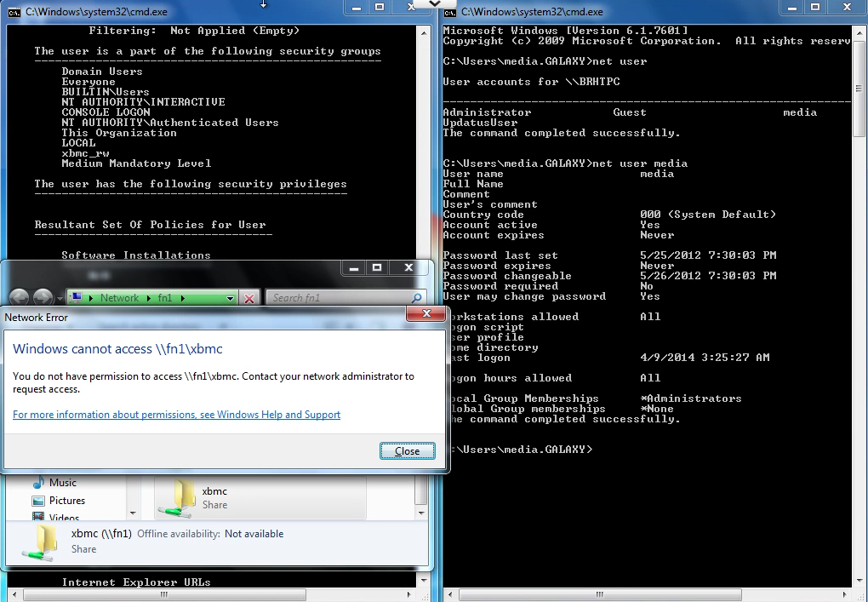
Task: Click 'User accounts for \\BRHTPC' line
Action: tap(531, 82)
